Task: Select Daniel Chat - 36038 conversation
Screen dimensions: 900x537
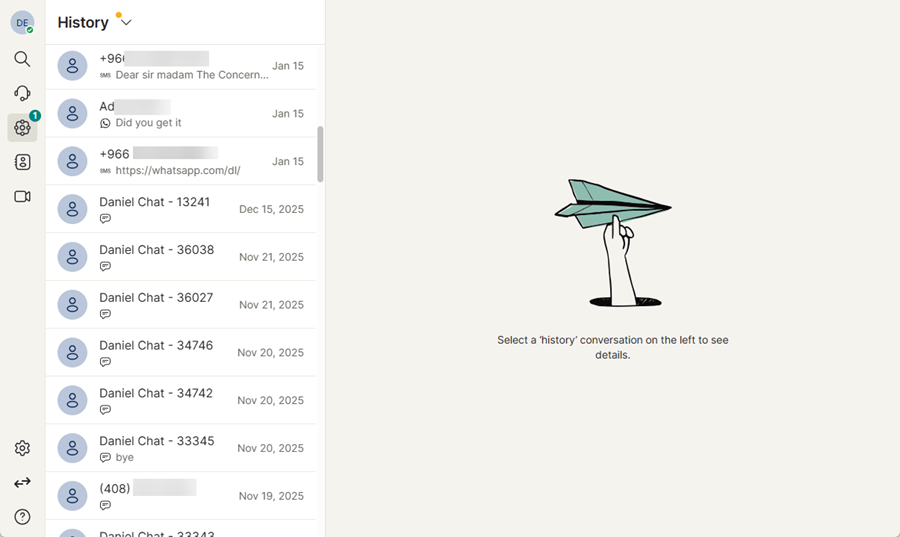Action: [x=185, y=257]
